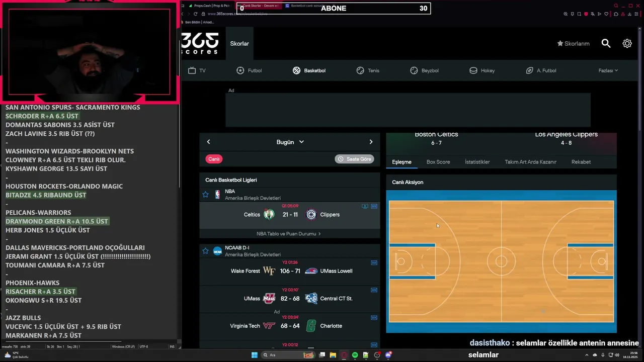The height and width of the screenshot is (362, 644).
Task: Favorite the NBA league star
Action: (205, 195)
